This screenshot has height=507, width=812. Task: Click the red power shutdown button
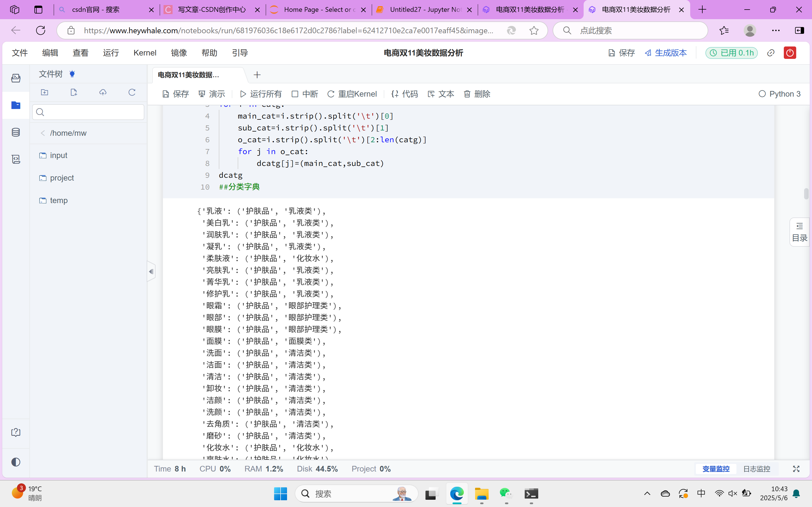point(789,53)
